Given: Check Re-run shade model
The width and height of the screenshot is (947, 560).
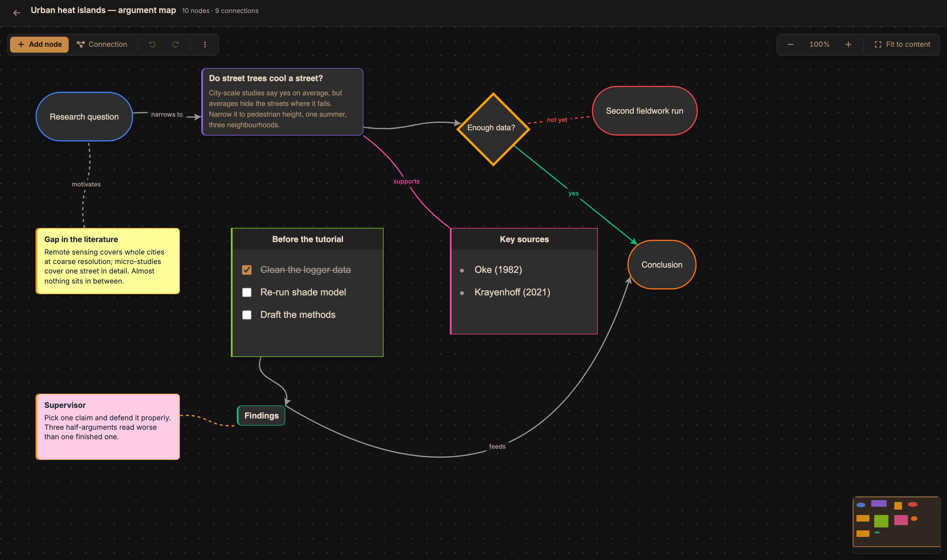Looking at the screenshot, I should click(x=247, y=292).
